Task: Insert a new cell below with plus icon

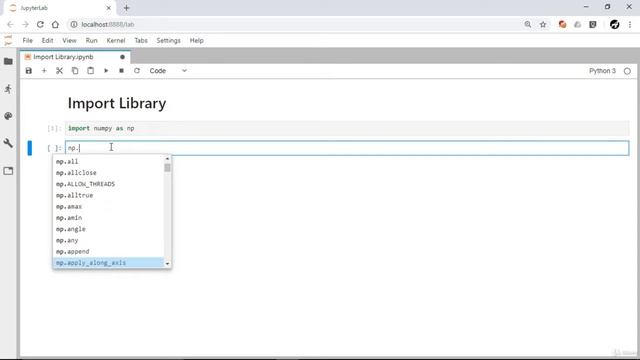Action: coord(44,71)
